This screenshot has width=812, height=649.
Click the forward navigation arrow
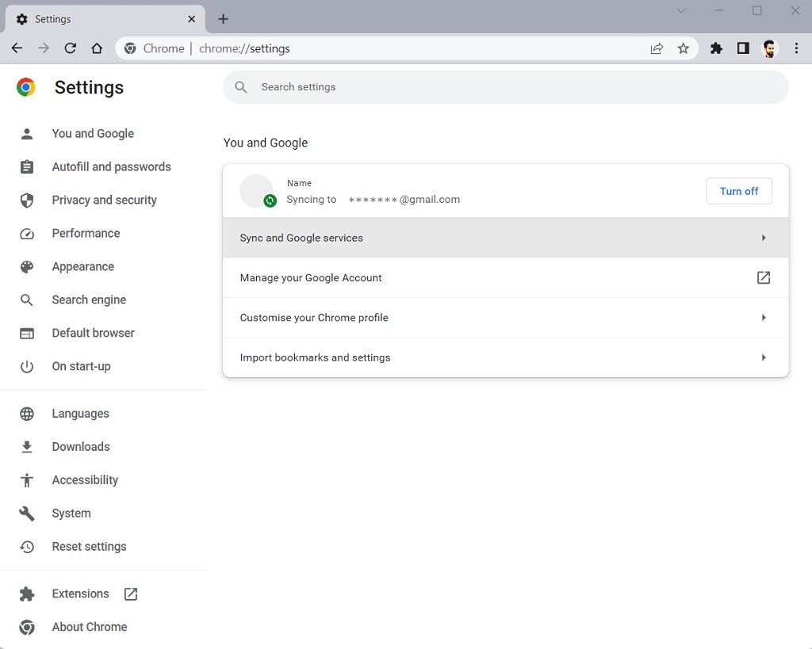(x=44, y=48)
